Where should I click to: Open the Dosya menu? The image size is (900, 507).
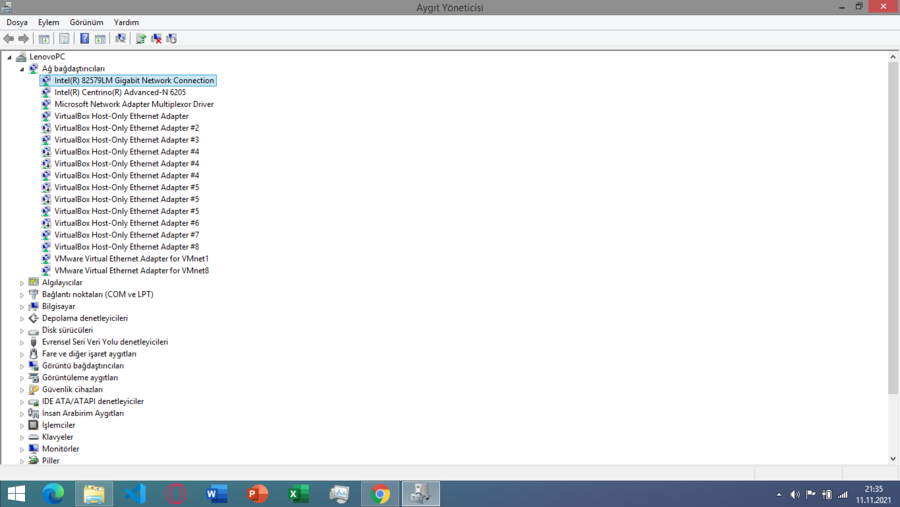tap(17, 22)
